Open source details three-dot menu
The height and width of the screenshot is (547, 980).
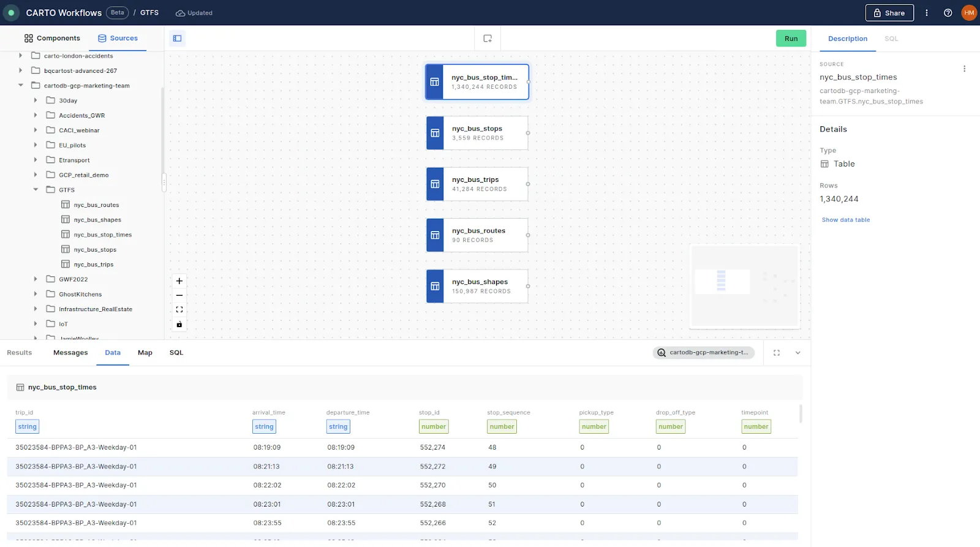964,69
